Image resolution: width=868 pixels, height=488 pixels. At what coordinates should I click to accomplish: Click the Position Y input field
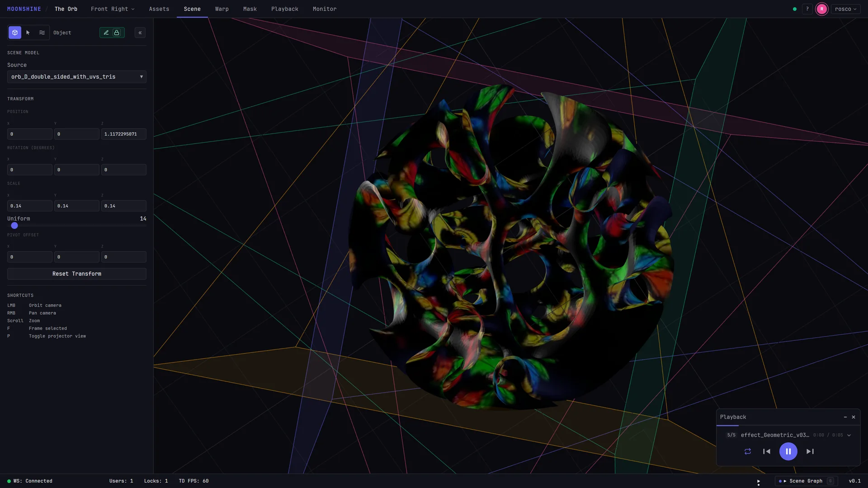click(x=77, y=134)
